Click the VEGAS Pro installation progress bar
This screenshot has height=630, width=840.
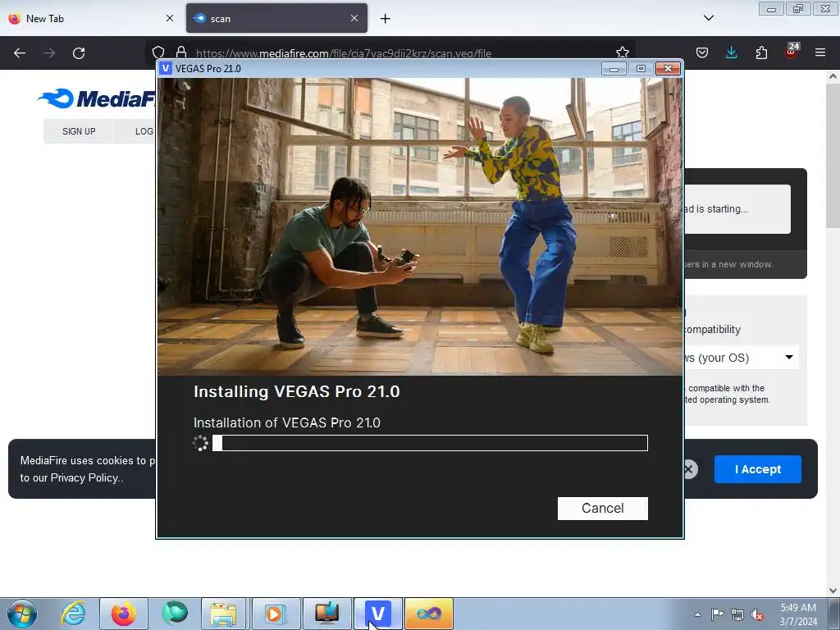coord(430,443)
